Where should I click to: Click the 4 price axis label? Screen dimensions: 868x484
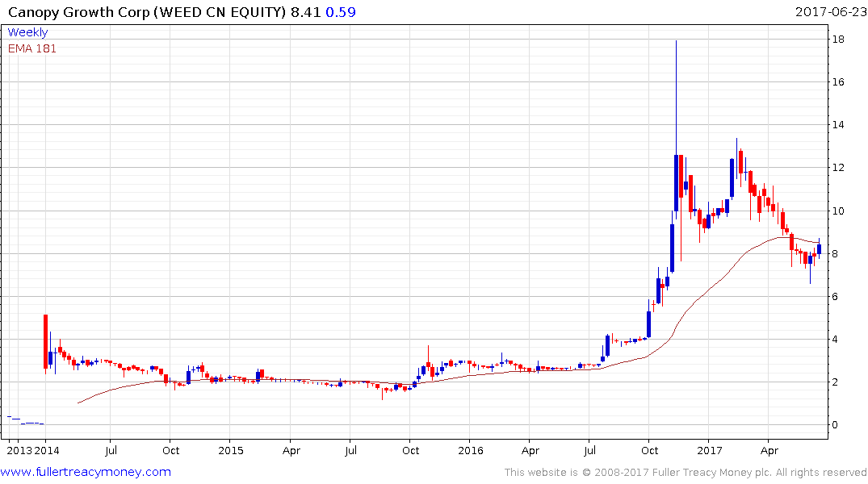tap(835, 339)
